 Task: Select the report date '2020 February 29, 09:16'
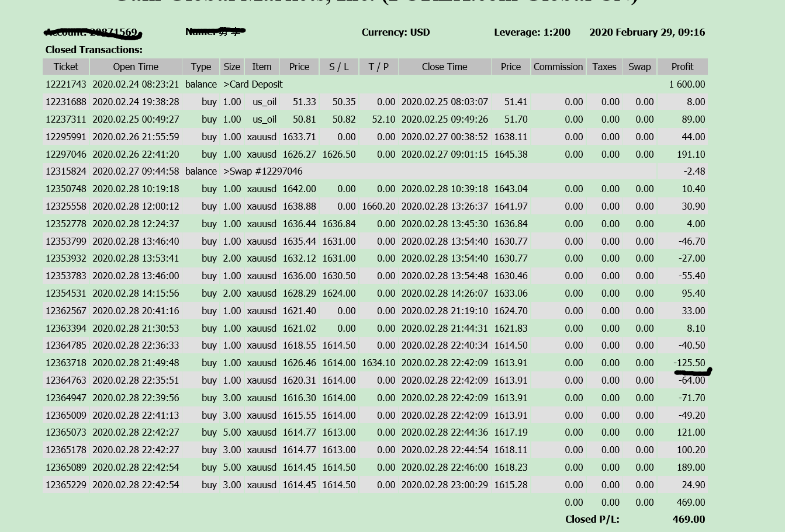(647, 33)
